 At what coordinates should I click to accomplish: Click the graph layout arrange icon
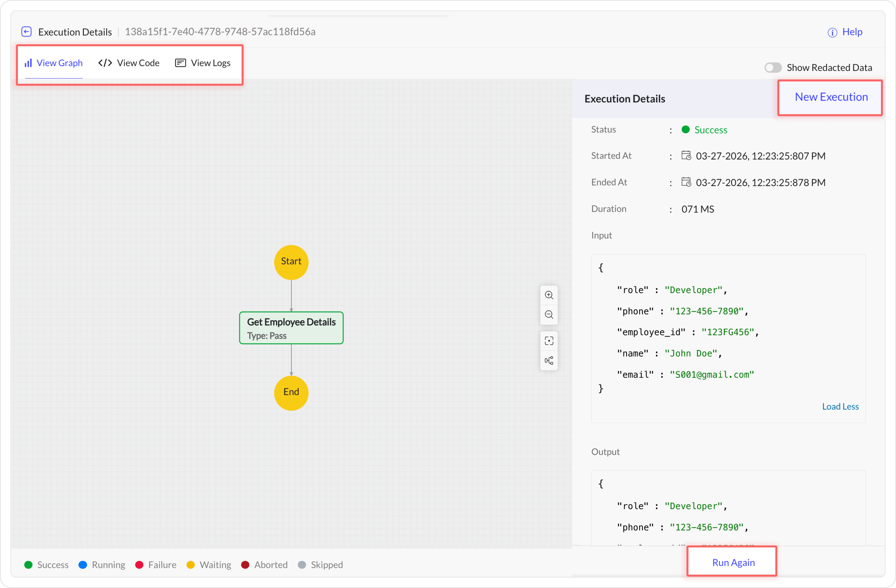549,360
